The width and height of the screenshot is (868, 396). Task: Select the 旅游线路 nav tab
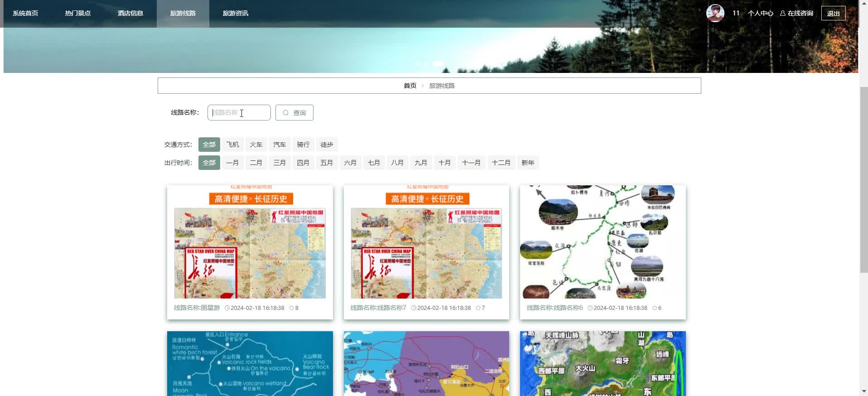click(183, 14)
